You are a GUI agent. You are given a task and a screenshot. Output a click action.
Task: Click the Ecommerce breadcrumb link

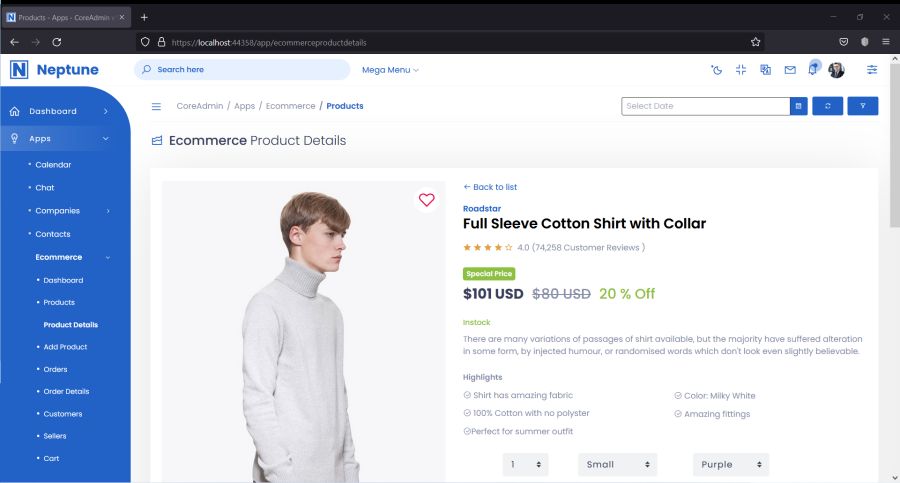[x=290, y=106]
